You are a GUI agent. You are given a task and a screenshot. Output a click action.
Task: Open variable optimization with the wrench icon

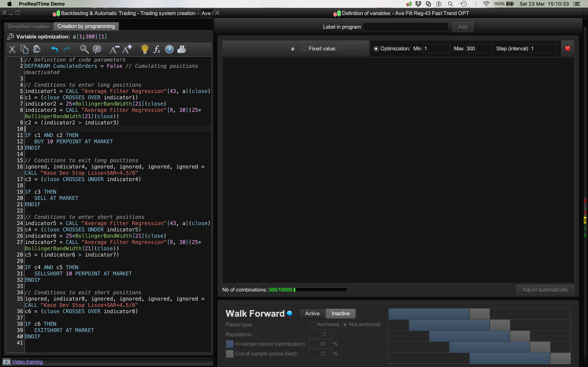(10, 37)
